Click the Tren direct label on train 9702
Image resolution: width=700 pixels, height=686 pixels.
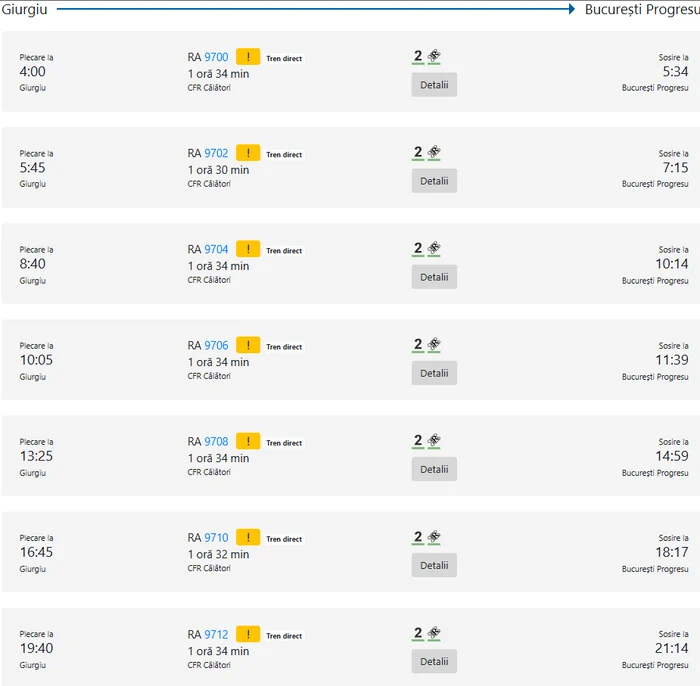coord(284,155)
